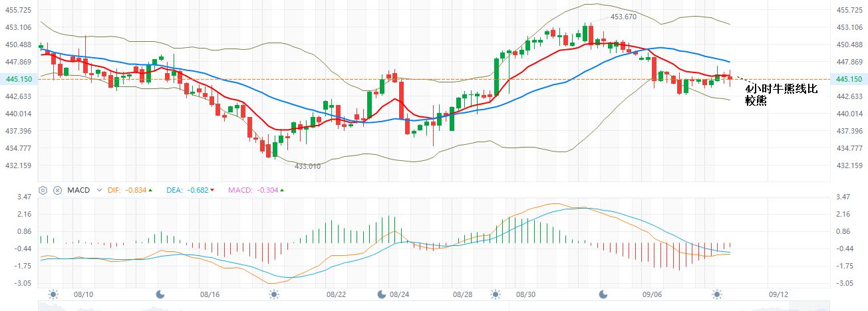
Task: Click the 09/12 date on the time axis
Action: [779, 294]
